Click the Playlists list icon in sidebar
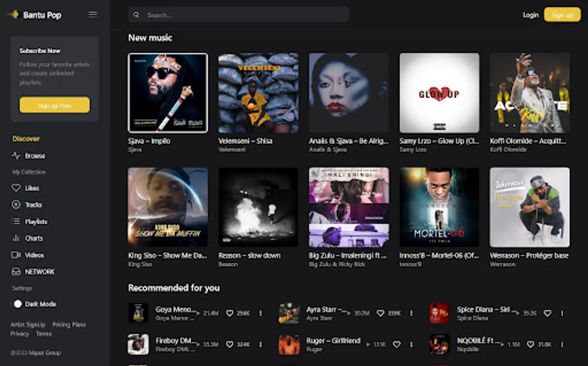This screenshot has width=588, height=366. [16, 221]
